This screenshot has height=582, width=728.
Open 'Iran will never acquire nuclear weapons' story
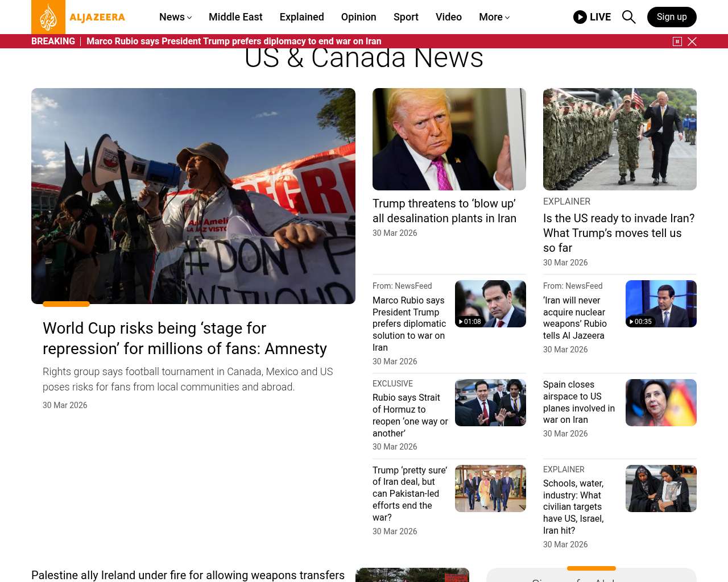click(x=575, y=318)
